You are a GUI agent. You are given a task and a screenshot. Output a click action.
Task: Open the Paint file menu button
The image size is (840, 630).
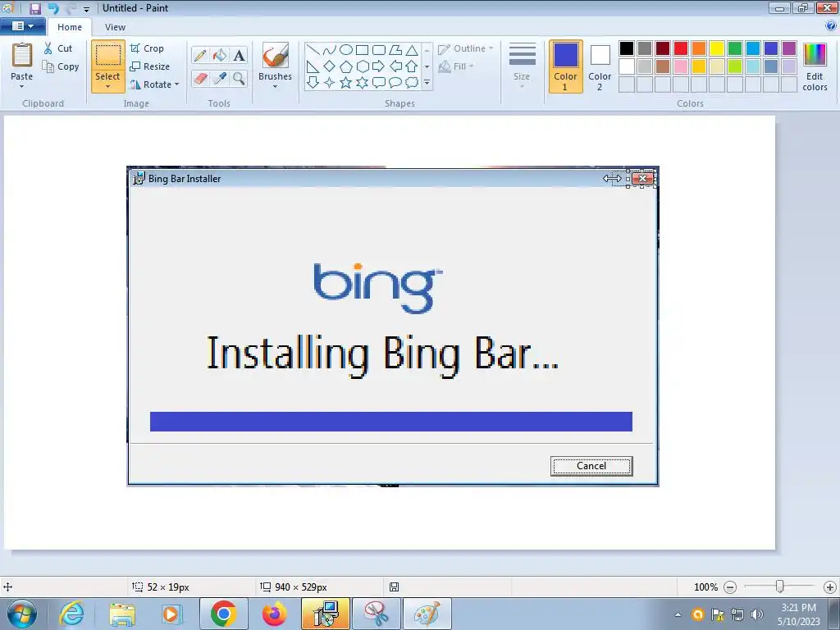[x=22, y=25]
